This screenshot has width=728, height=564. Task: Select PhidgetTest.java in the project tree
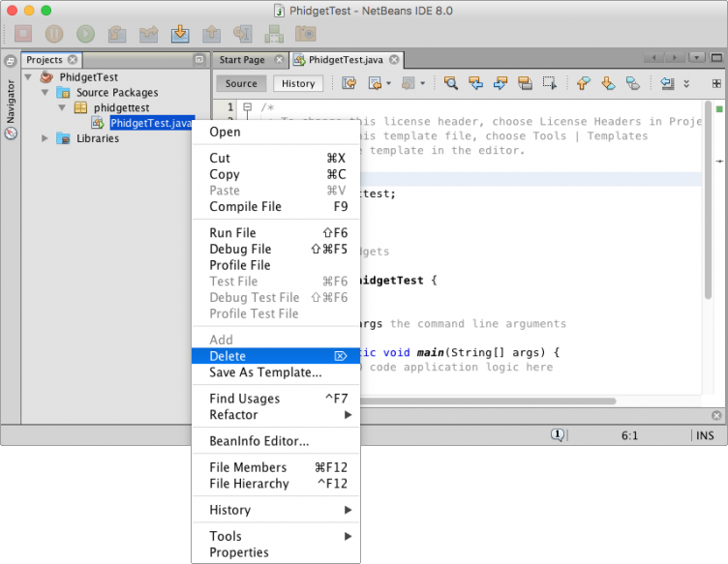click(x=151, y=123)
